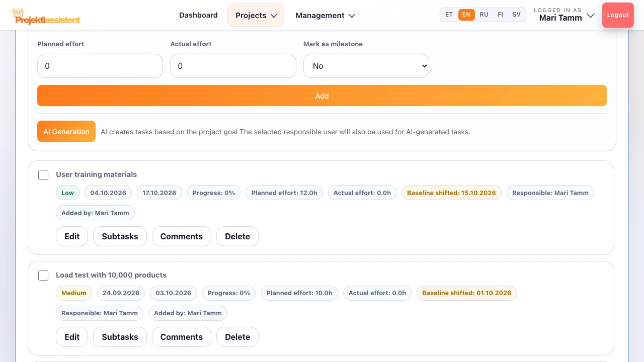
Task: Open Comments for User training materials
Action: coord(182,236)
